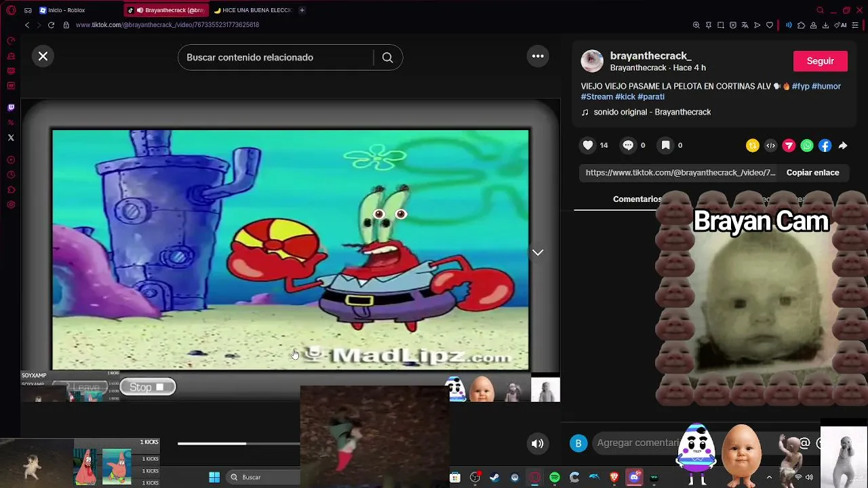Show hidden system tray icons
Image resolution: width=868 pixels, height=488 pixels.
pyautogui.click(x=769, y=477)
